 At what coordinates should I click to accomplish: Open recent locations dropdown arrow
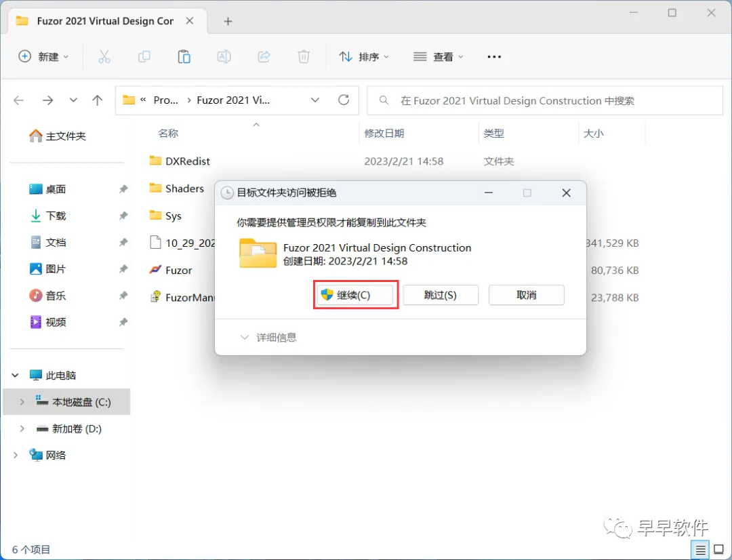pos(73,100)
